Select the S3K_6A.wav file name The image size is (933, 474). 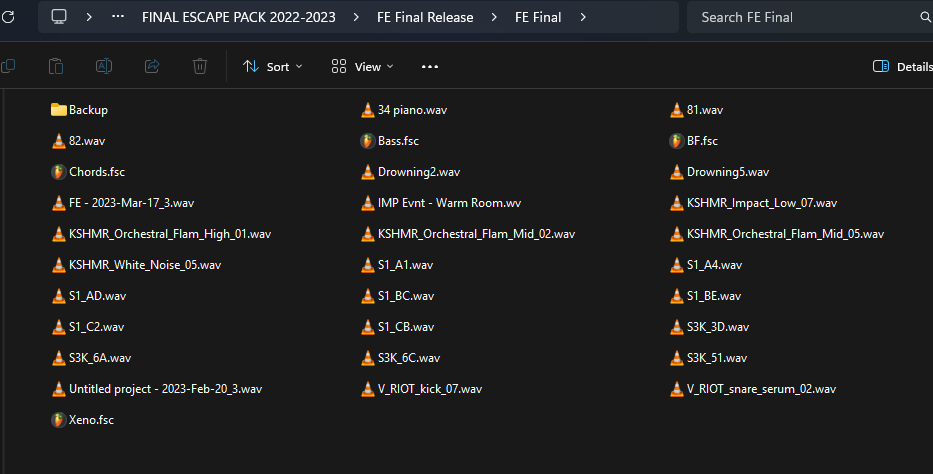100,357
